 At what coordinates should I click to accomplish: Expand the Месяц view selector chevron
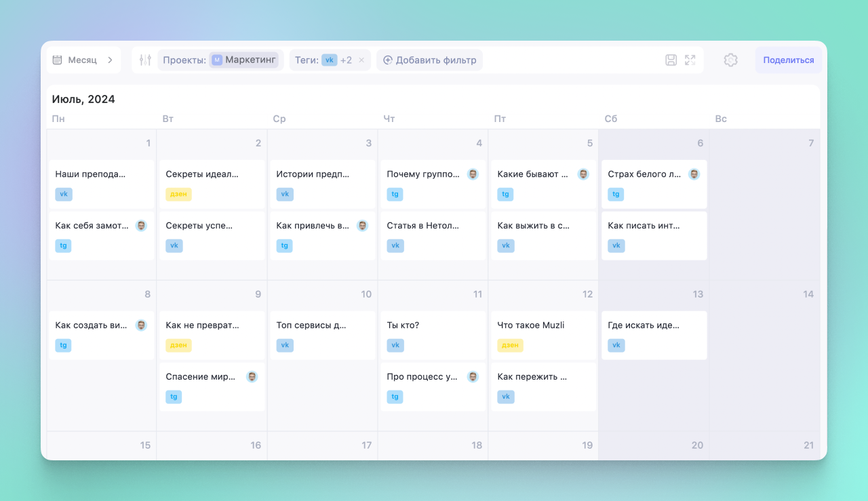110,60
